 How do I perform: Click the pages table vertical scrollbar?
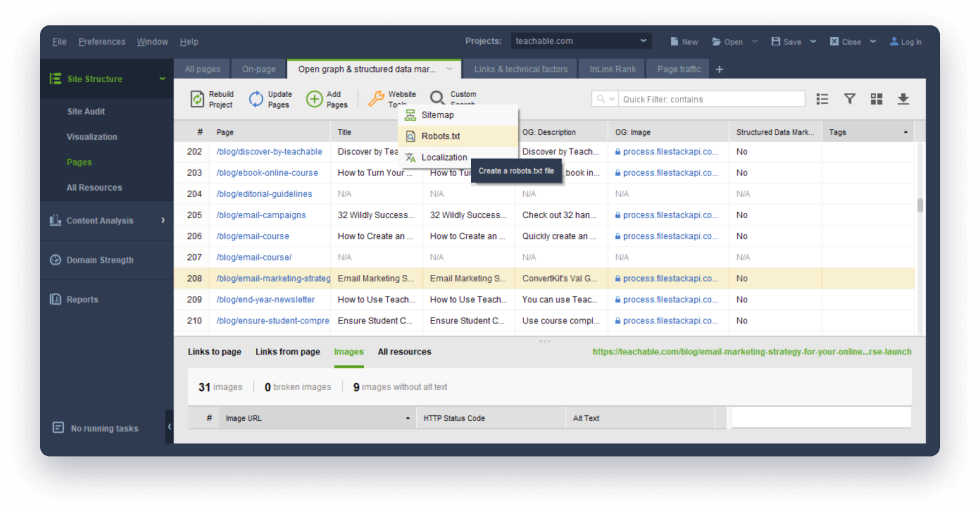(x=920, y=206)
